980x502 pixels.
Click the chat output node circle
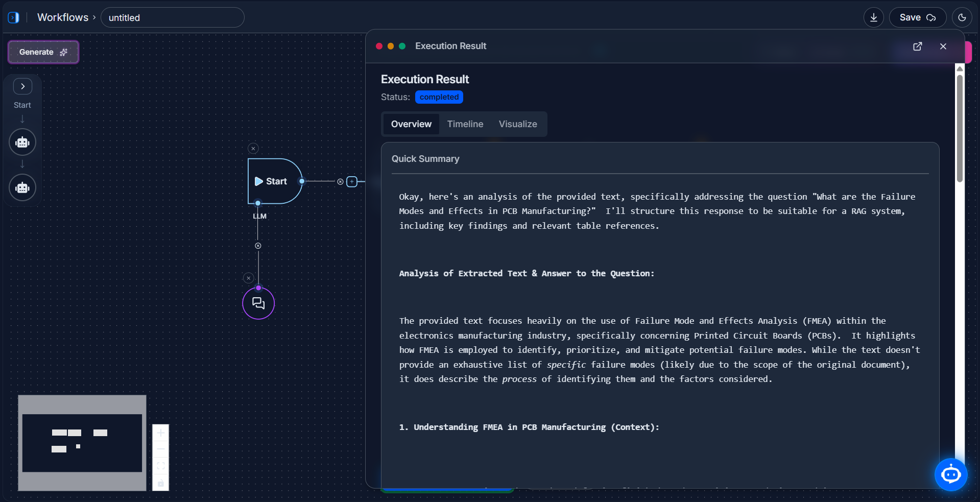coord(258,303)
